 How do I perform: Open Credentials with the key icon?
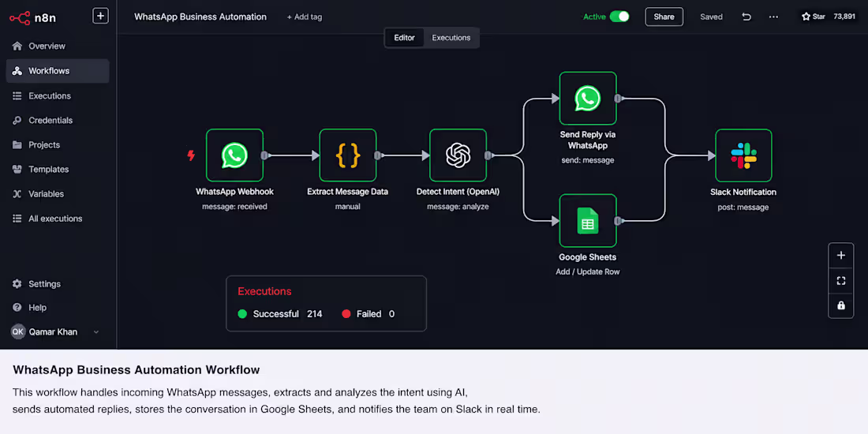(17, 120)
